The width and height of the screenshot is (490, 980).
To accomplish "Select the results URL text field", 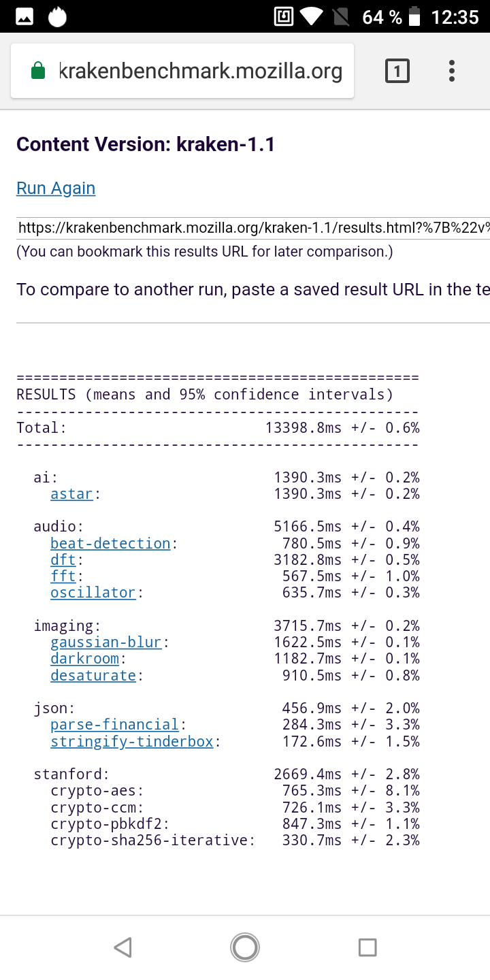I will coord(253,228).
